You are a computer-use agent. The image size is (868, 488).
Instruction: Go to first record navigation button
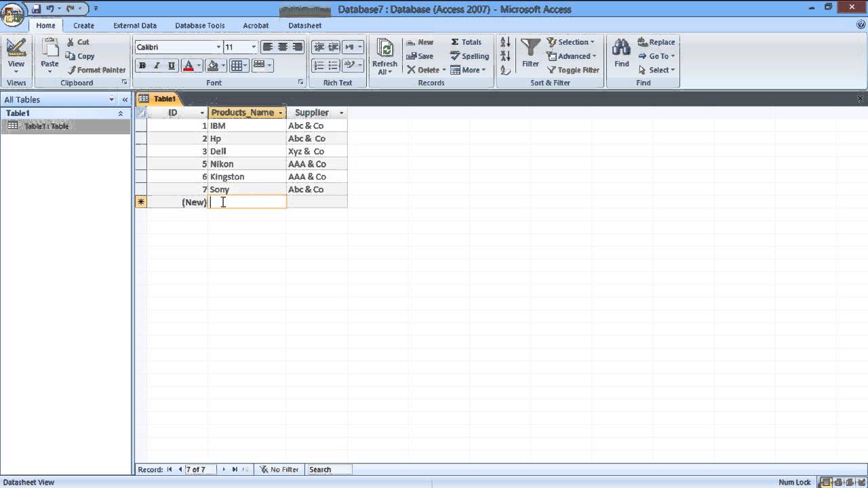pyautogui.click(x=170, y=469)
